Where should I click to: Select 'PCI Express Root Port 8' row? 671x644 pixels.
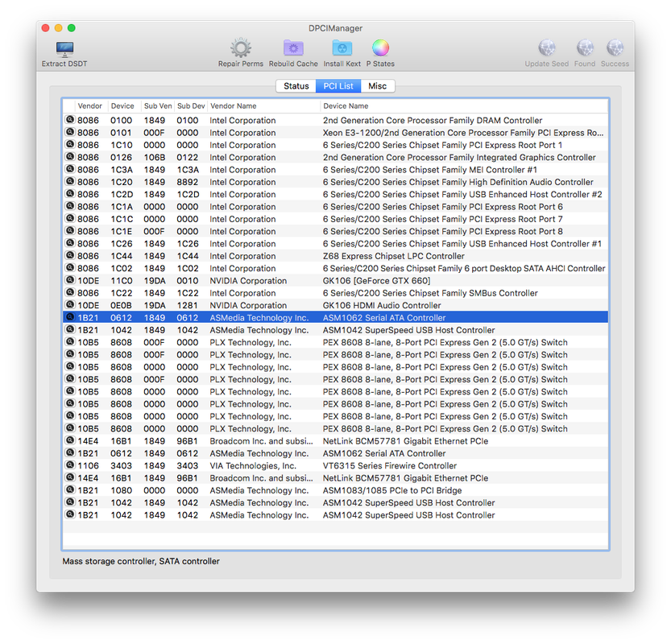pos(335,231)
